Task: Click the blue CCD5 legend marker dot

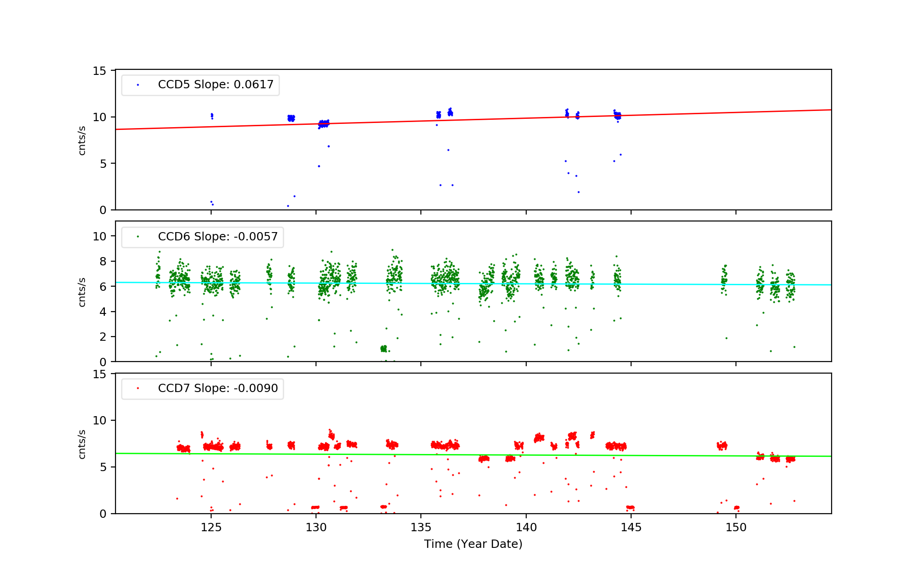Action: pos(138,85)
